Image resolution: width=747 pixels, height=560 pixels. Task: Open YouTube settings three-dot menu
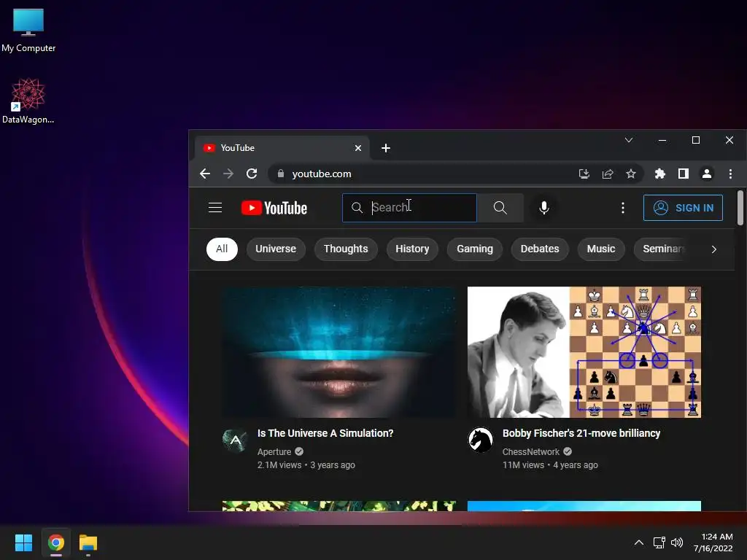click(622, 208)
